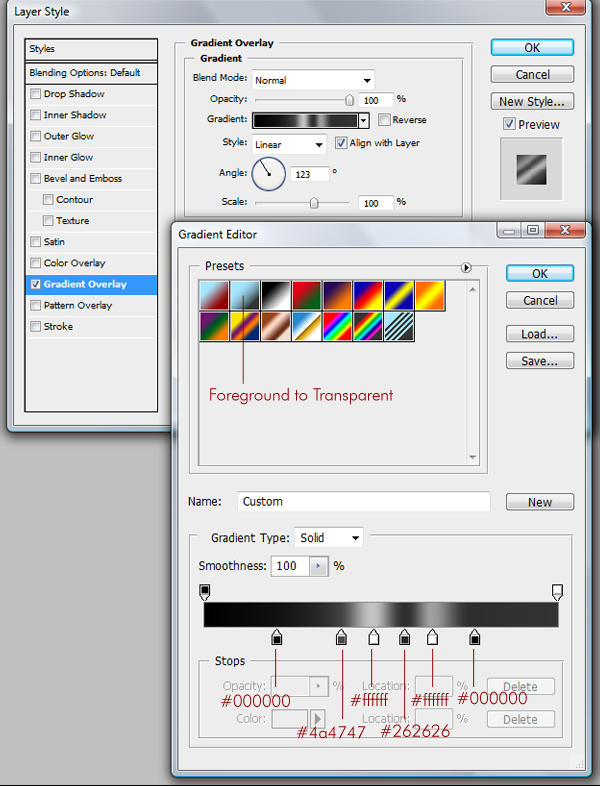Screen dimensions: 600x786
Task: Select the #4a4747 color stop
Action: point(341,638)
